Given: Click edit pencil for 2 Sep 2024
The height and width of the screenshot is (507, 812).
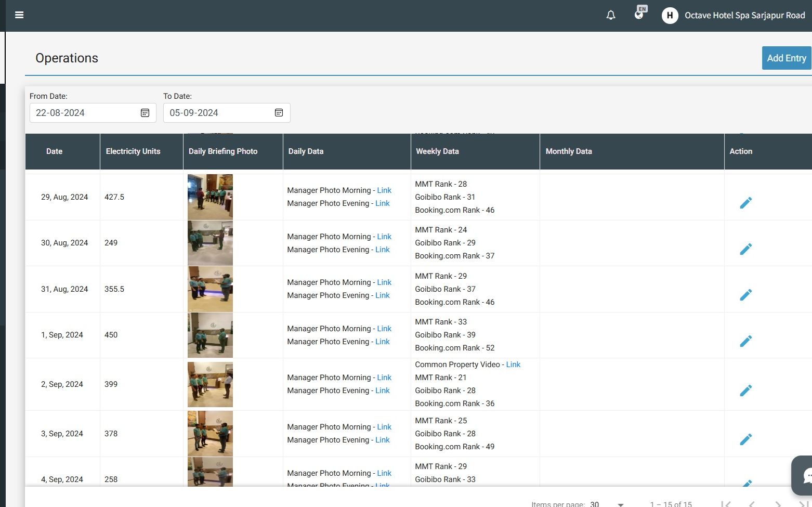Looking at the screenshot, I should (x=745, y=391).
